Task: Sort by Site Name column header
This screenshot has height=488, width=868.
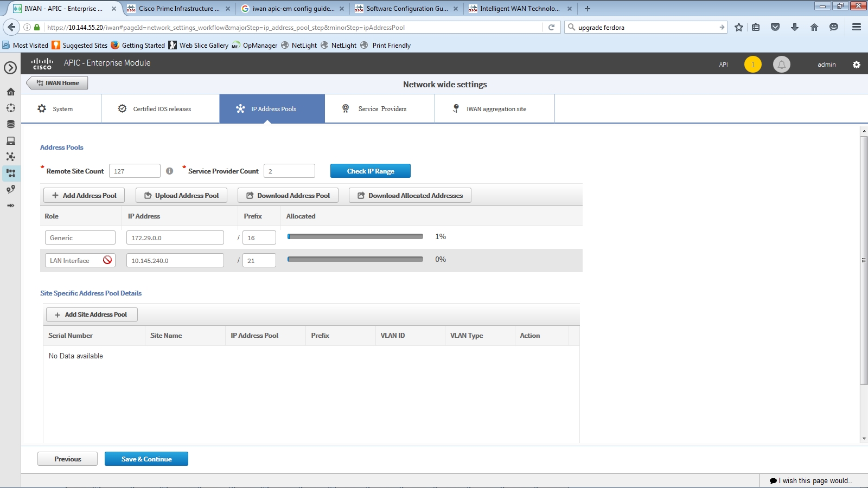Action: pyautogui.click(x=166, y=336)
